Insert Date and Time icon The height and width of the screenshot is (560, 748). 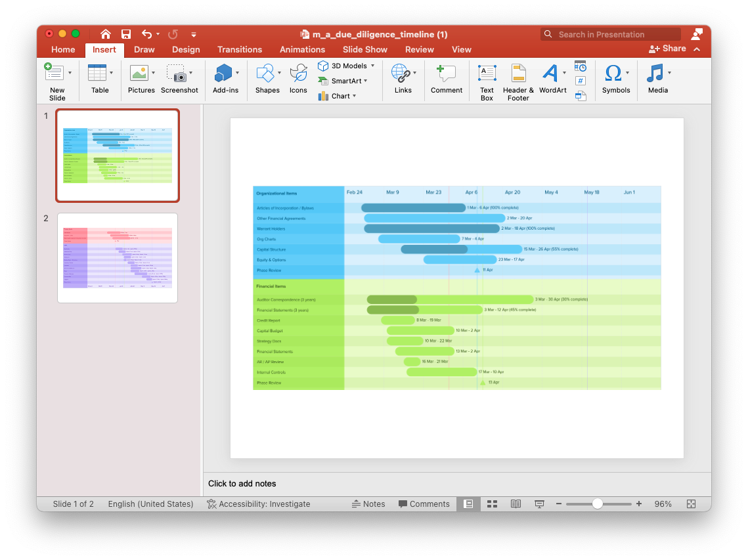580,66
